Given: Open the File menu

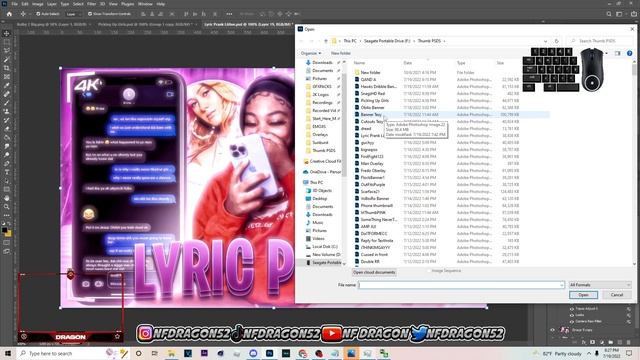Looking at the screenshot, I should pos(14,4).
